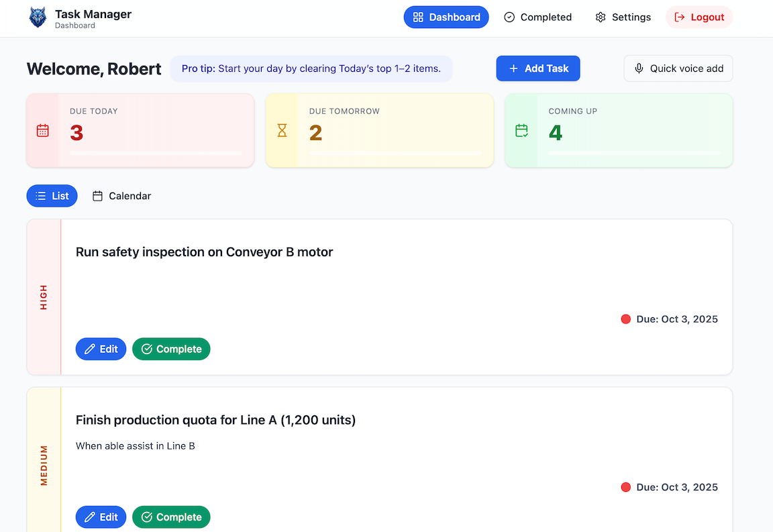This screenshot has width=773, height=532.
Task: Click the Settings gear icon
Action: [600, 17]
